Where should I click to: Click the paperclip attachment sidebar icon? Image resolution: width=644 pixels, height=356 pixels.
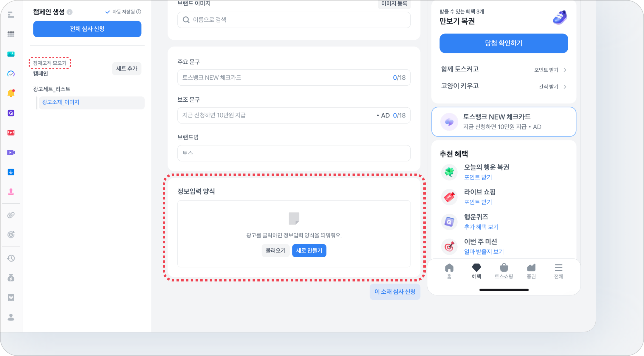11,215
